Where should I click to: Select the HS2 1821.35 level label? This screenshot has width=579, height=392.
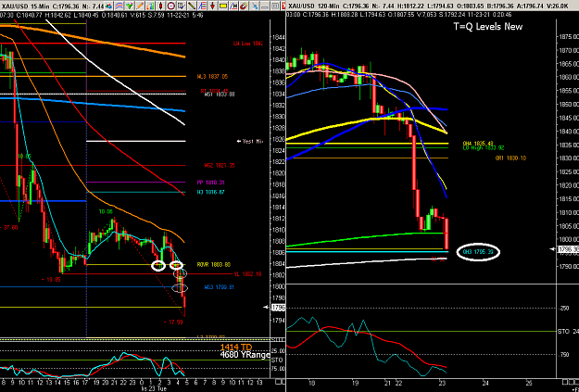pyautogui.click(x=220, y=166)
